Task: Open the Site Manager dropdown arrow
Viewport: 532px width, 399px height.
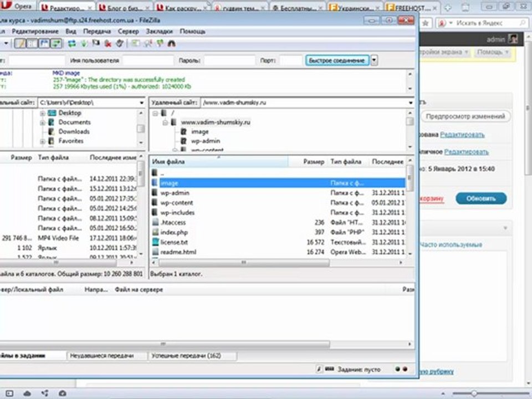Action: click(x=6, y=43)
